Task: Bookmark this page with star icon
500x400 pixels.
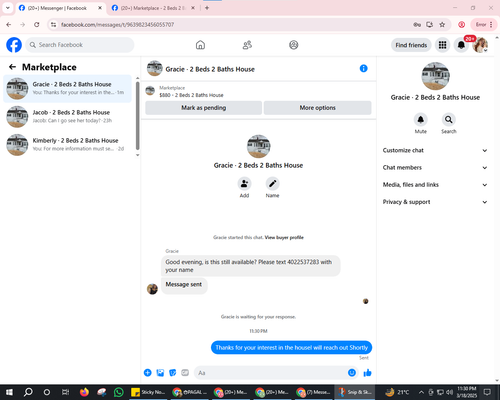Action: 442,25
